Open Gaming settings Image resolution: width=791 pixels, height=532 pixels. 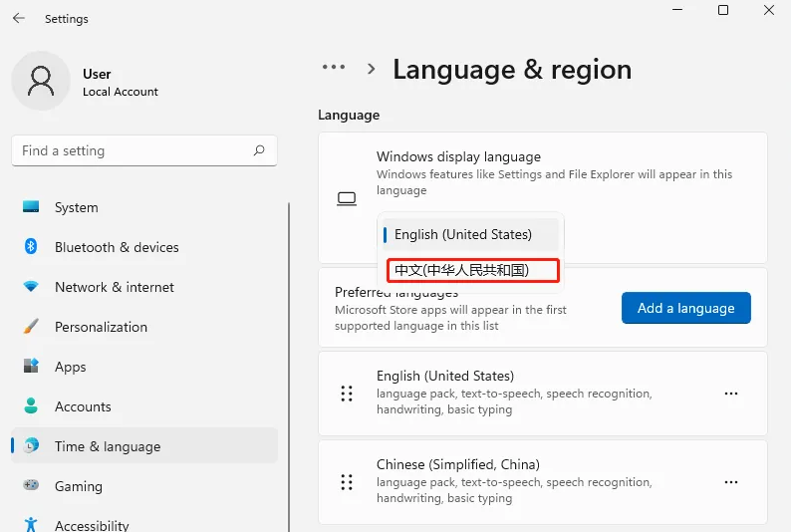pyautogui.click(x=144, y=486)
